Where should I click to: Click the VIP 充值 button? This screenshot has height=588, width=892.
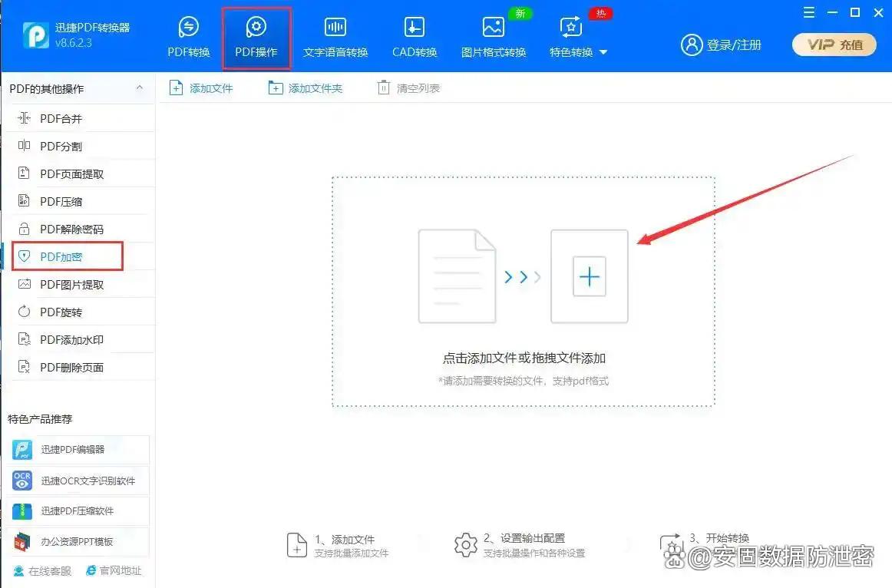834,45
